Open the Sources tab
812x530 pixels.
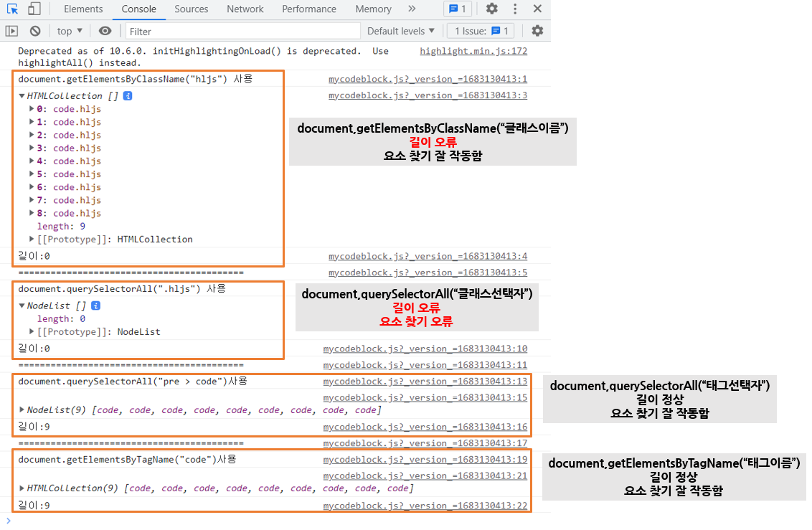[191, 9]
